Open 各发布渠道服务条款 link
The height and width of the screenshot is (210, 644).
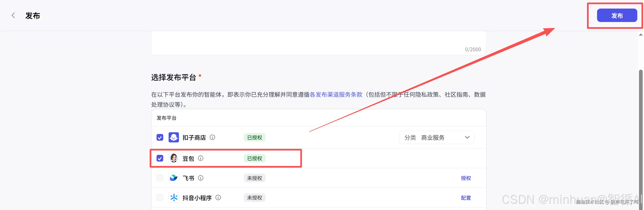pyautogui.click(x=336, y=94)
